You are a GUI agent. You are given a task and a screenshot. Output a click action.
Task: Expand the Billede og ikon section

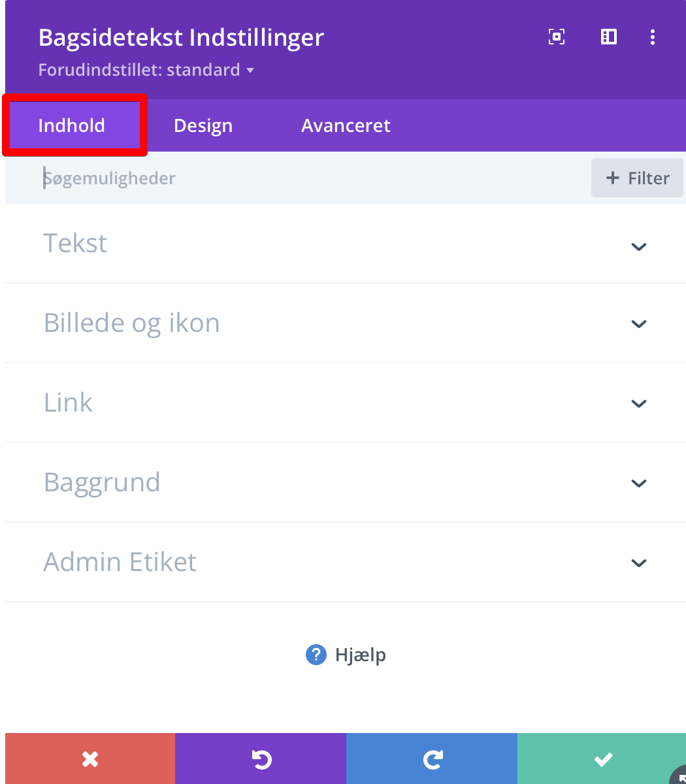click(638, 323)
